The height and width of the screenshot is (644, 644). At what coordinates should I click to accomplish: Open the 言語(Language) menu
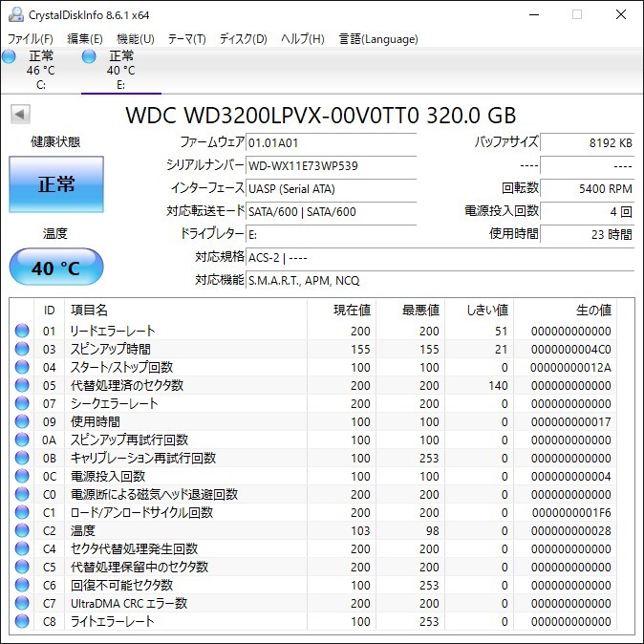[378, 39]
